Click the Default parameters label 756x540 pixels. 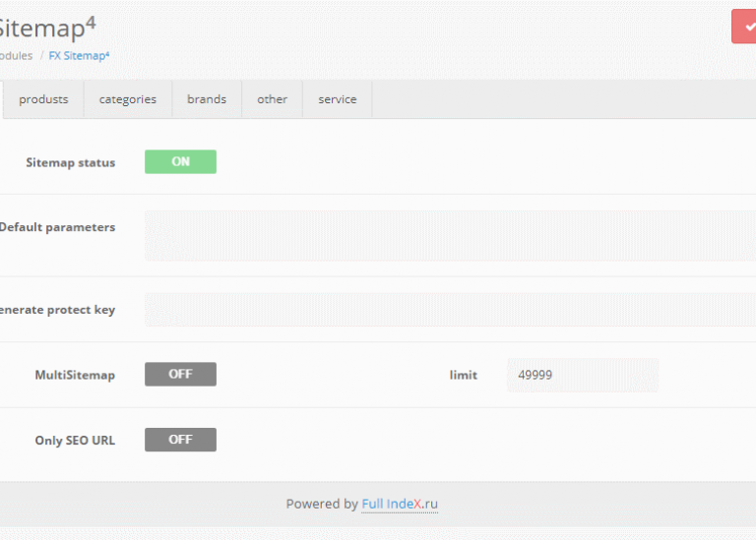click(57, 227)
